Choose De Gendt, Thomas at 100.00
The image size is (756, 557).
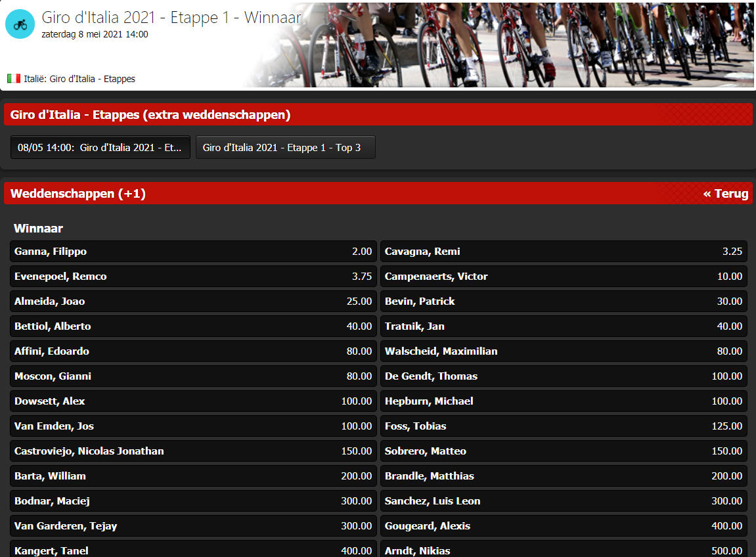click(x=564, y=376)
